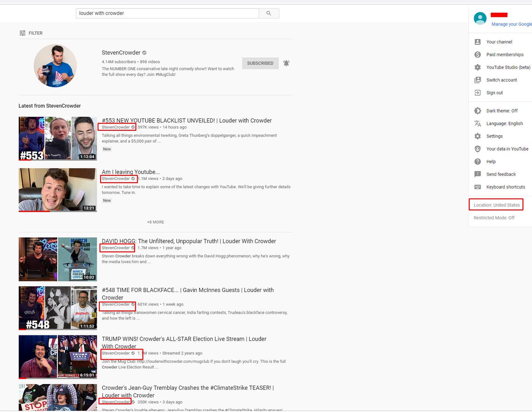Click the Dark theme icon

[x=477, y=111]
